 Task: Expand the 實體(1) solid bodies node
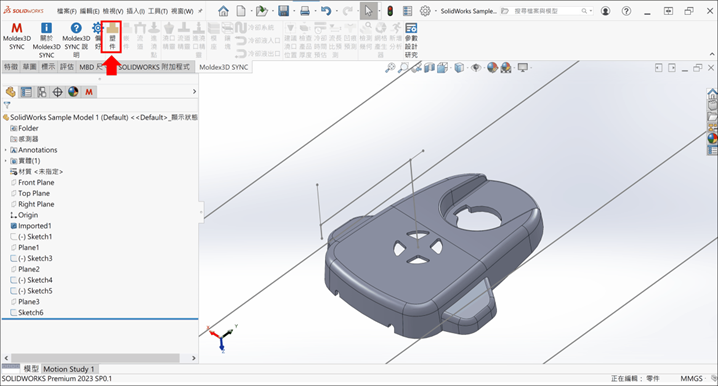click(x=5, y=161)
